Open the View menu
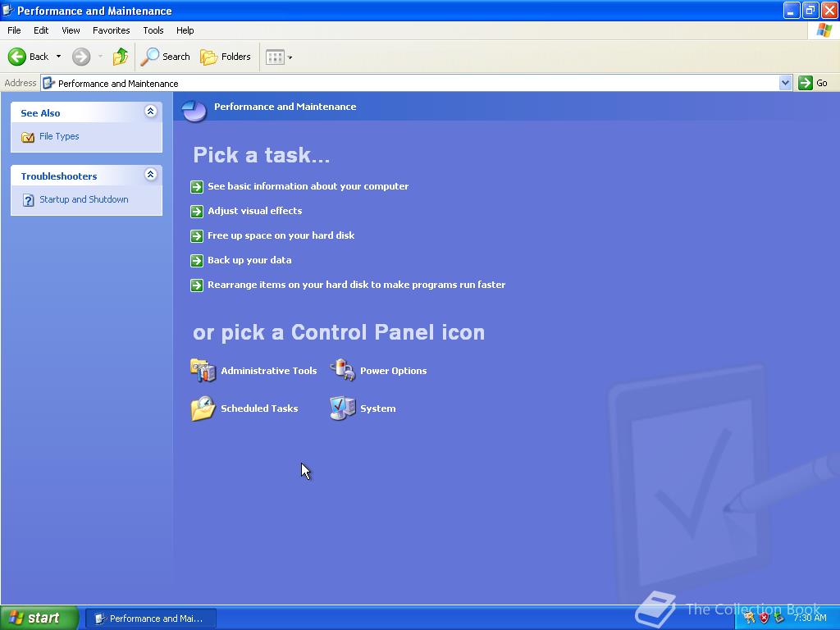840x630 pixels. pos(71,30)
